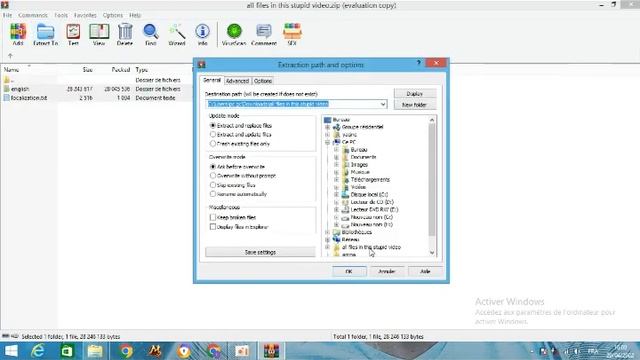Click the WinRAR title bar app icon
640x360 pixels.
click(x=5, y=5)
